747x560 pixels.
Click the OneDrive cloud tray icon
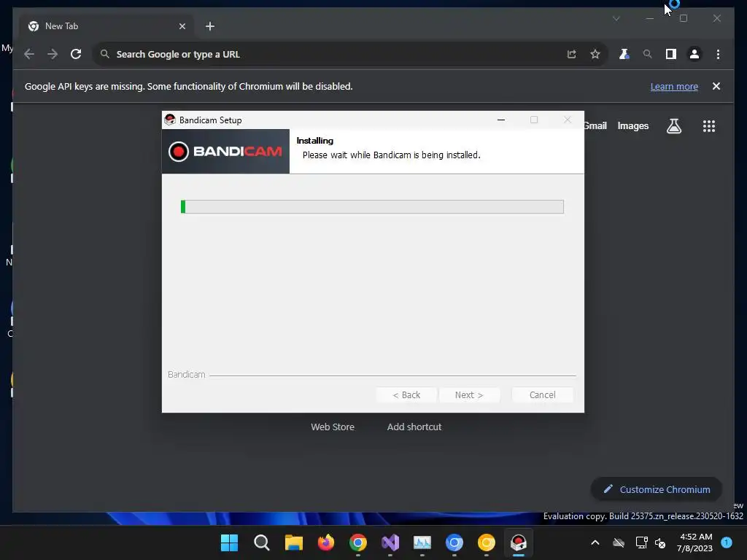tap(619, 542)
